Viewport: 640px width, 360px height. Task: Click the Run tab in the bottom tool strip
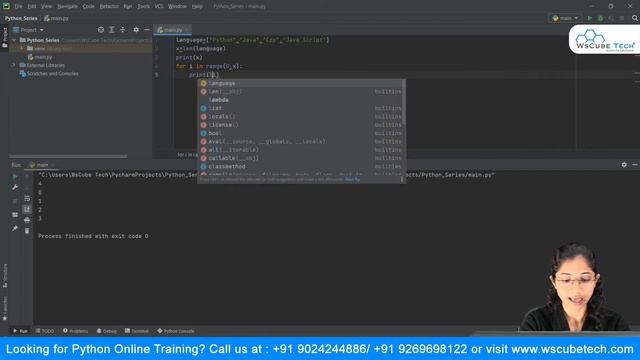[20, 331]
